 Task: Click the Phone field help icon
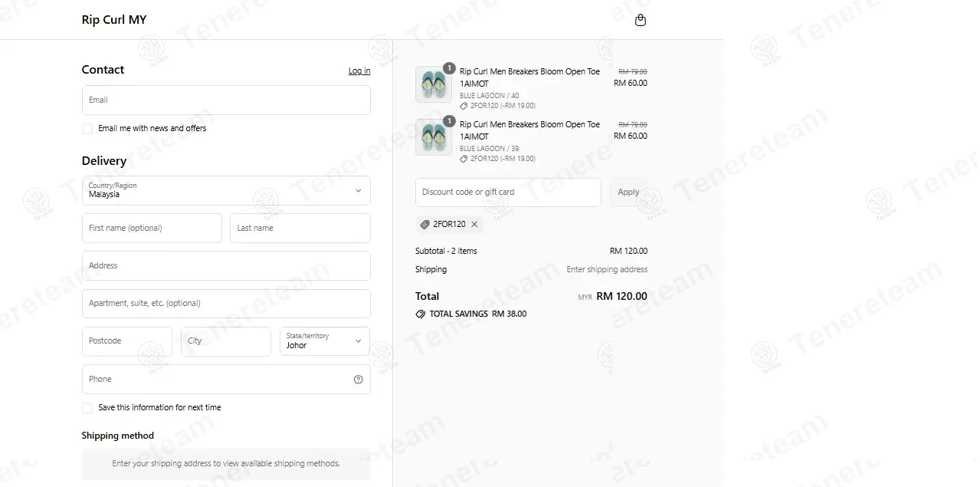[x=358, y=379]
